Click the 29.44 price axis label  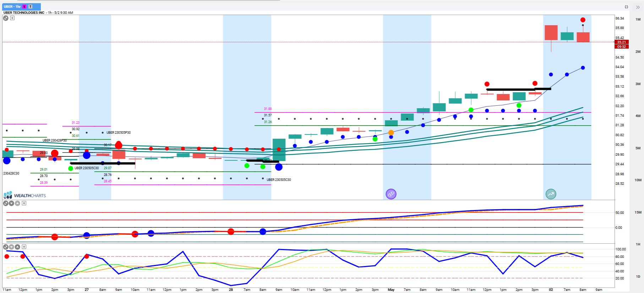620,164
